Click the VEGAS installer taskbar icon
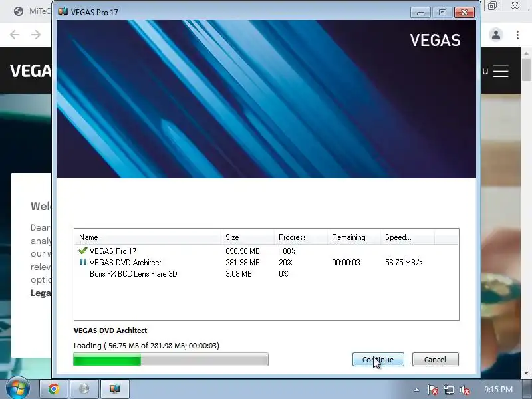 click(x=114, y=389)
